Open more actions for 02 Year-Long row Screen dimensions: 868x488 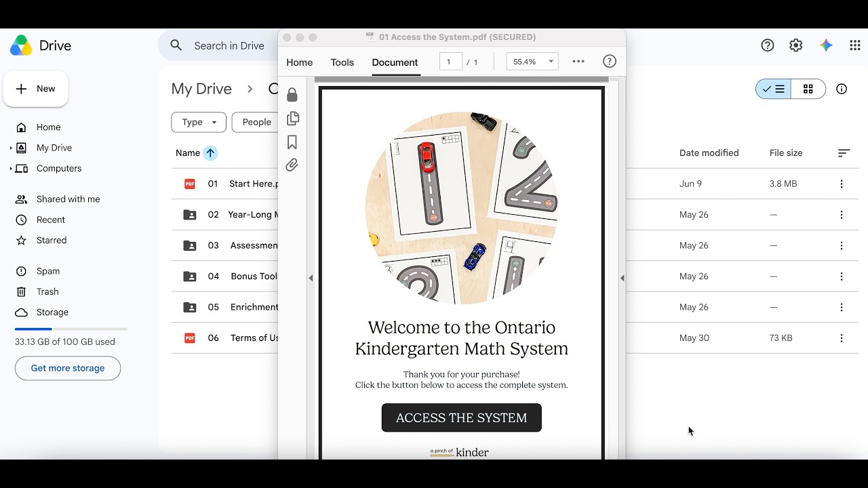tap(842, 215)
